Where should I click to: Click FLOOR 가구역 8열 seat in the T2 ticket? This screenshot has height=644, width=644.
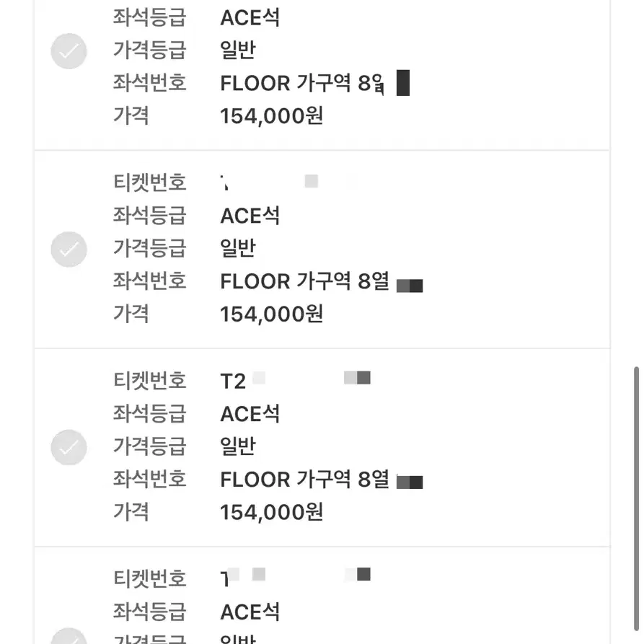click(x=321, y=480)
